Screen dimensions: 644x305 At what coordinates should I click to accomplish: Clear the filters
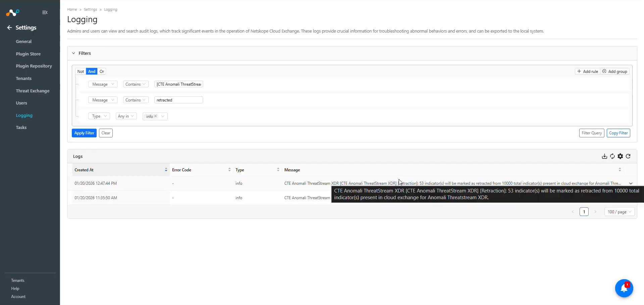(x=106, y=133)
